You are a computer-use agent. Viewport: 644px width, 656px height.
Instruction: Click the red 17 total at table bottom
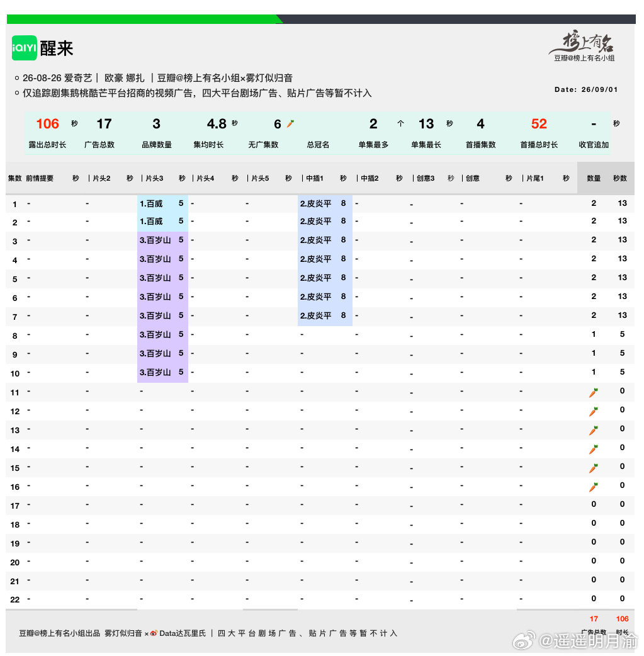[x=594, y=619]
